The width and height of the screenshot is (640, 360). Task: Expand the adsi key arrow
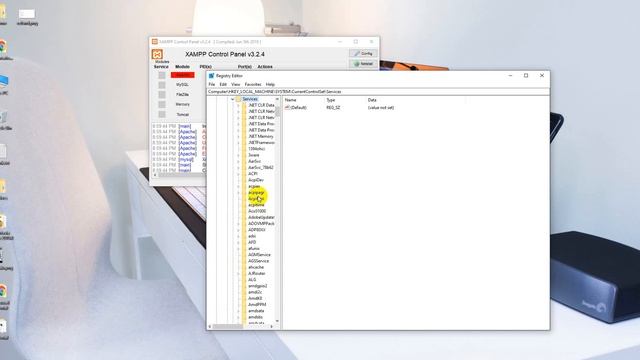point(239,236)
